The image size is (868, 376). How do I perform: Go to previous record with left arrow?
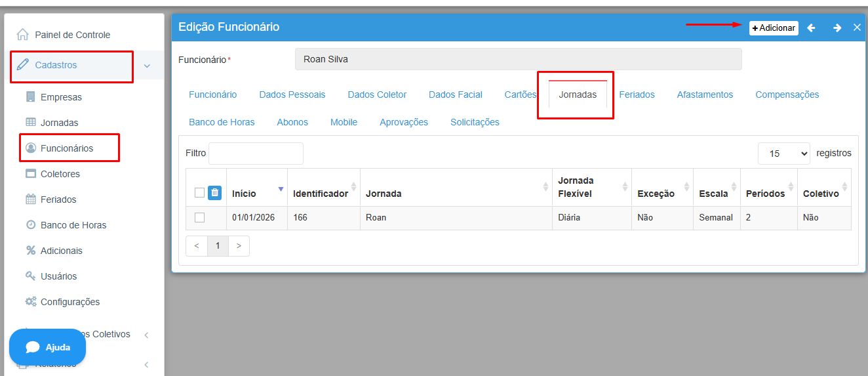coord(811,28)
